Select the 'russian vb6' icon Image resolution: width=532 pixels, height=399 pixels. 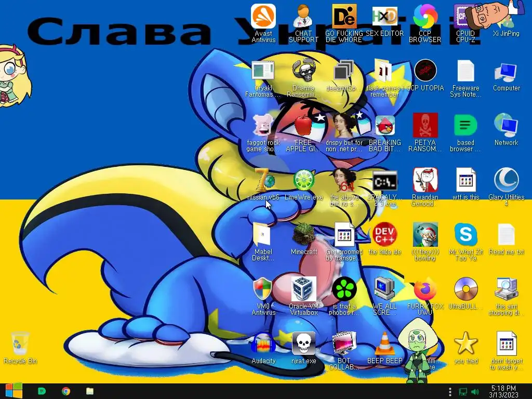coord(263,184)
